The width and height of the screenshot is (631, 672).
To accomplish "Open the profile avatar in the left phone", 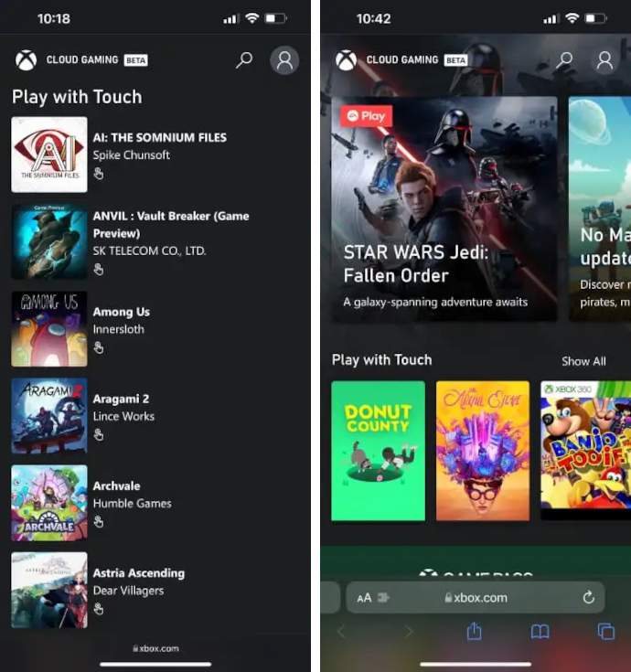I will tap(284, 60).
